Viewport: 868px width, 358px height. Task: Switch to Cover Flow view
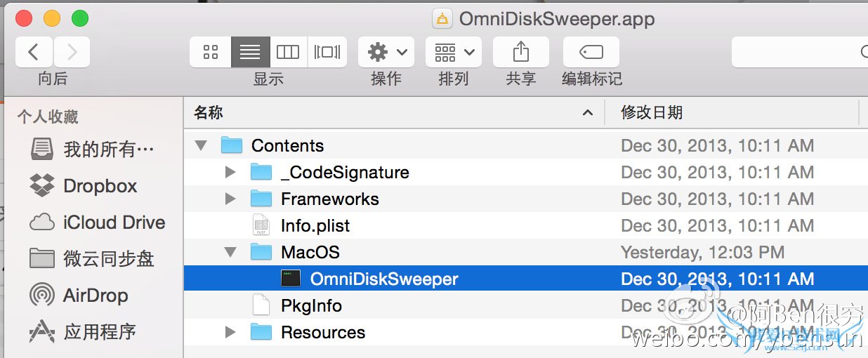pyautogui.click(x=327, y=52)
